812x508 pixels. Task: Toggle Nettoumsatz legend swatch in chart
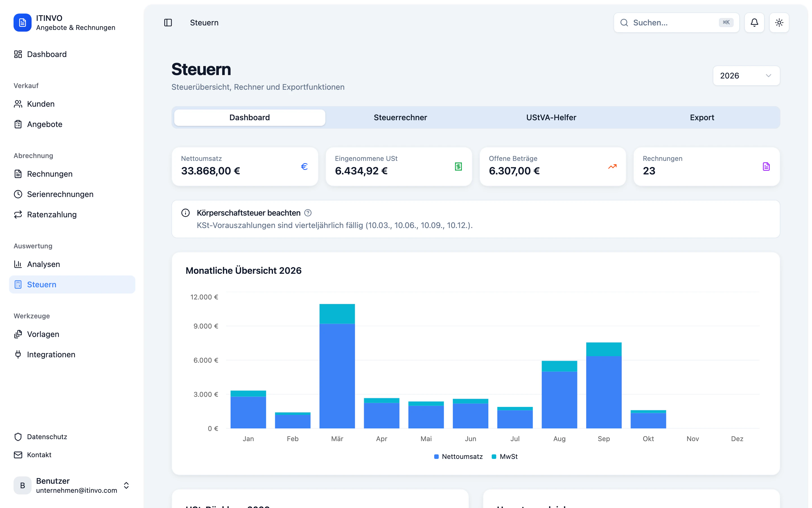click(436, 457)
